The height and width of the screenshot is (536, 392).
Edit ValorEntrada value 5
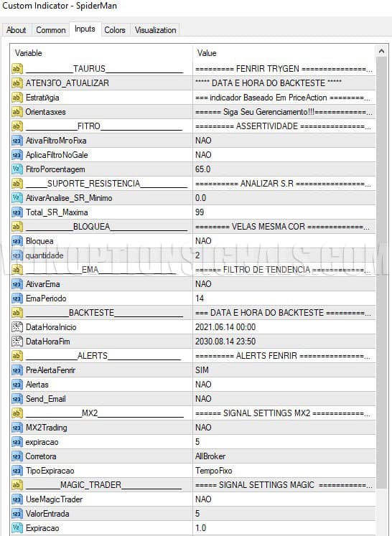coord(284,514)
